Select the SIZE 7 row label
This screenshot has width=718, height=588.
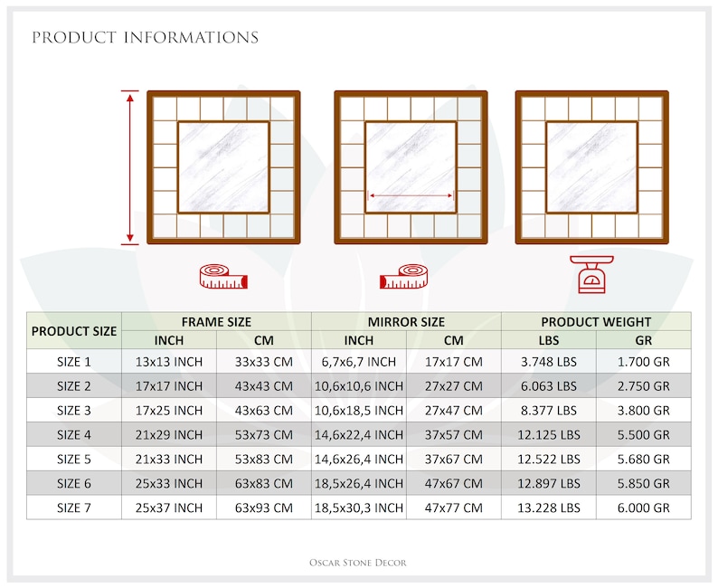pos(74,507)
